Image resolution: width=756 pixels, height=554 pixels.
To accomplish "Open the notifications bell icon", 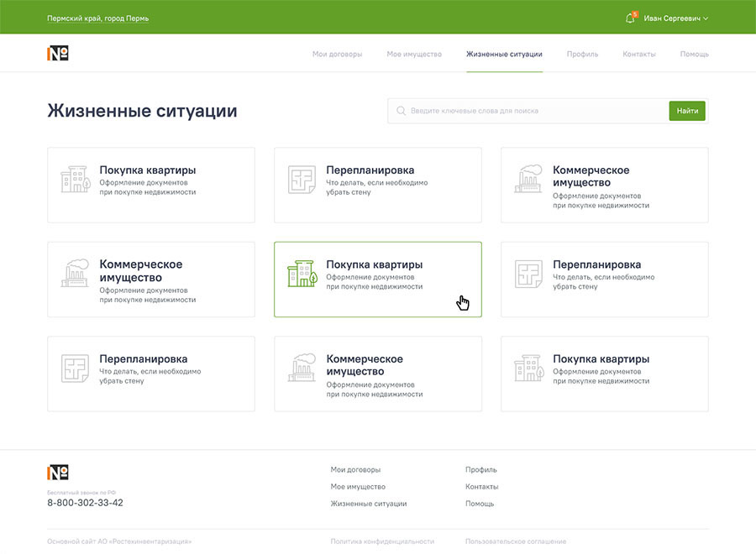I will pos(630,18).
